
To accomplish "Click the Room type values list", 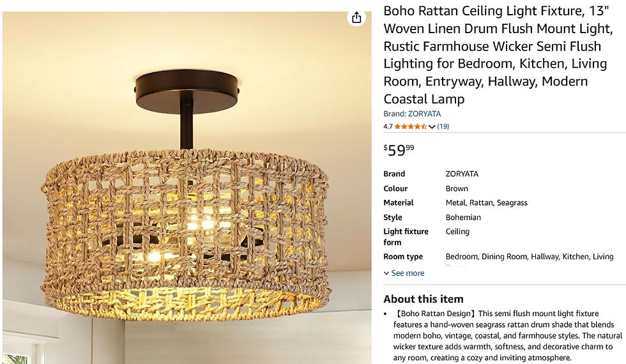I will pyautogui.click(x=529, y=257).
